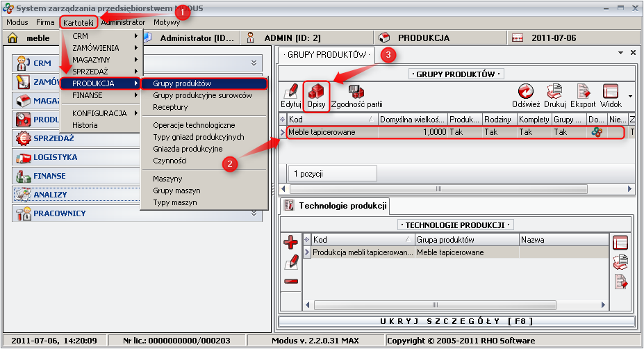
Task: Open the Widok dropdown arrow
Action: [x=630, y=96]
